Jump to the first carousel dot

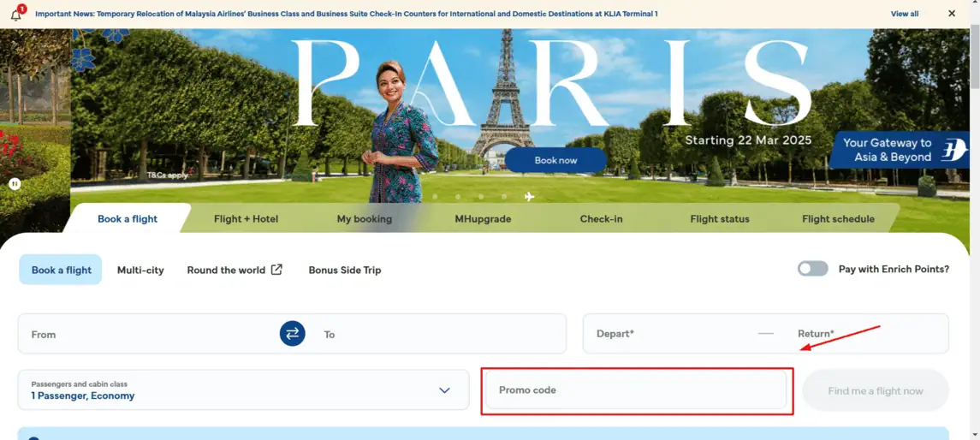point(435,197)
